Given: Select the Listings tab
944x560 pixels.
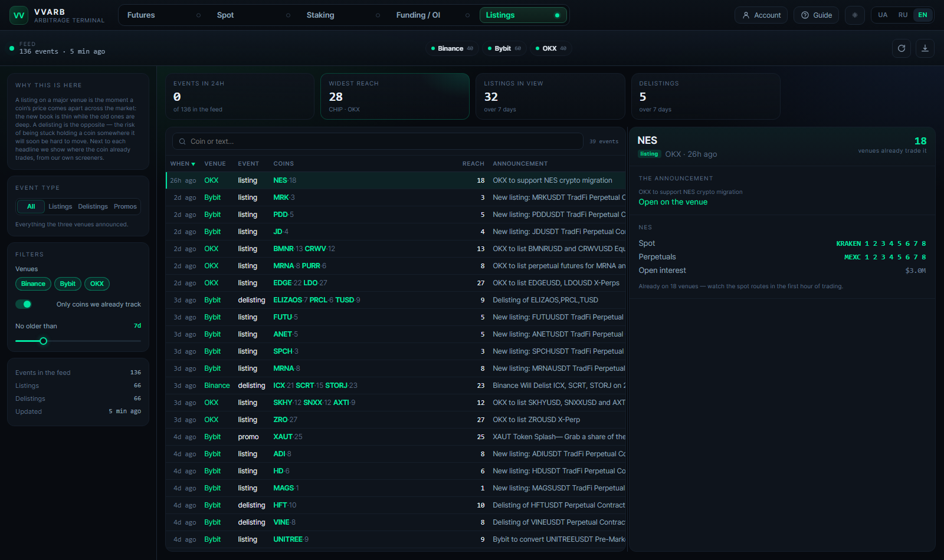Looking at the screenshot, I should [523, 15].
